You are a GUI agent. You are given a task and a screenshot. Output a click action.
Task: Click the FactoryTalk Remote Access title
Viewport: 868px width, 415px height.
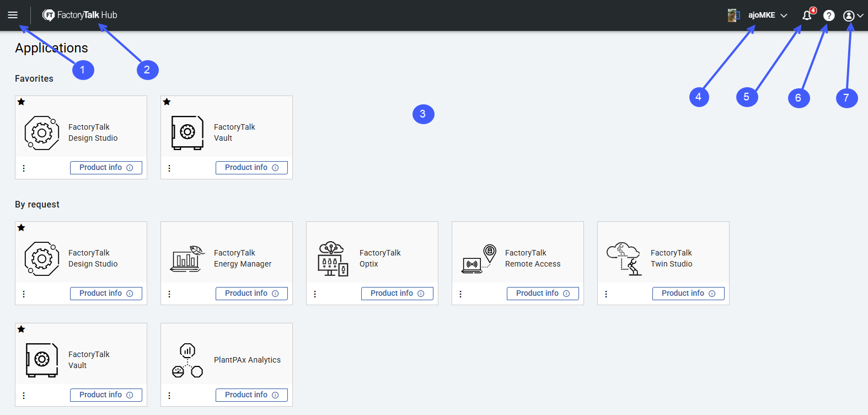(533, 258)
